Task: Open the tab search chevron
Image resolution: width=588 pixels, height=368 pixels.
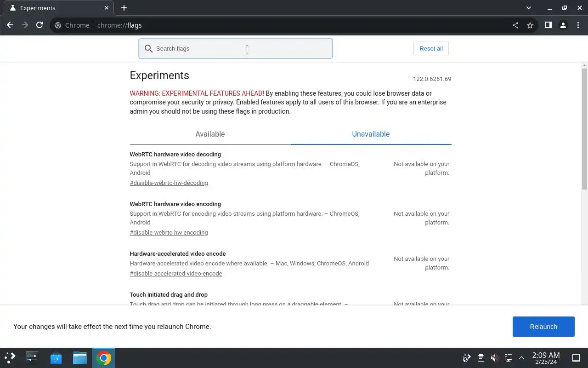Action: [529, 8]
